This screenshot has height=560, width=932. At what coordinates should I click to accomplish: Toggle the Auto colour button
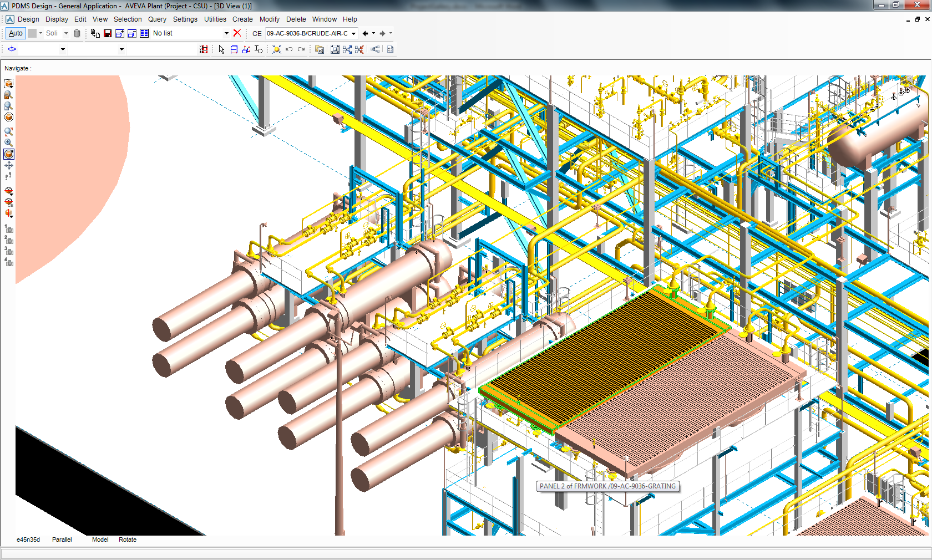(16, 33)
